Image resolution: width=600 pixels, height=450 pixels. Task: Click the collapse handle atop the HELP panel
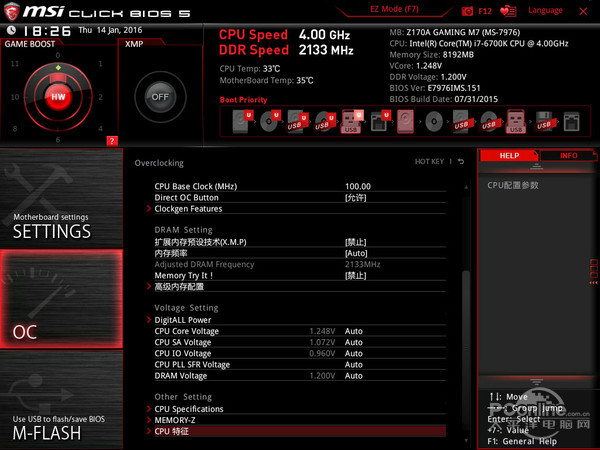coord(536,166)
